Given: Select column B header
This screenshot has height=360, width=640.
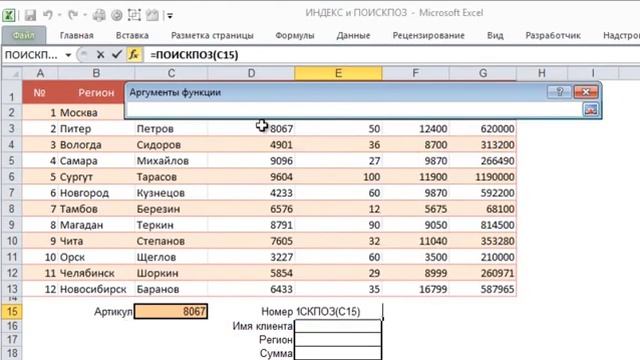Looking at the screenshot, I should (x=96, y=73).
